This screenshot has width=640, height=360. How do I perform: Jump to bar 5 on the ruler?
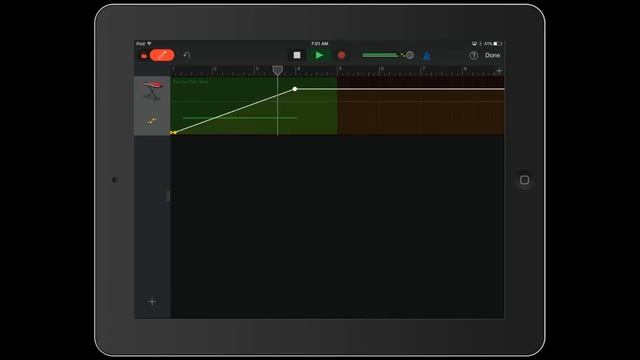tap(340, 70)
